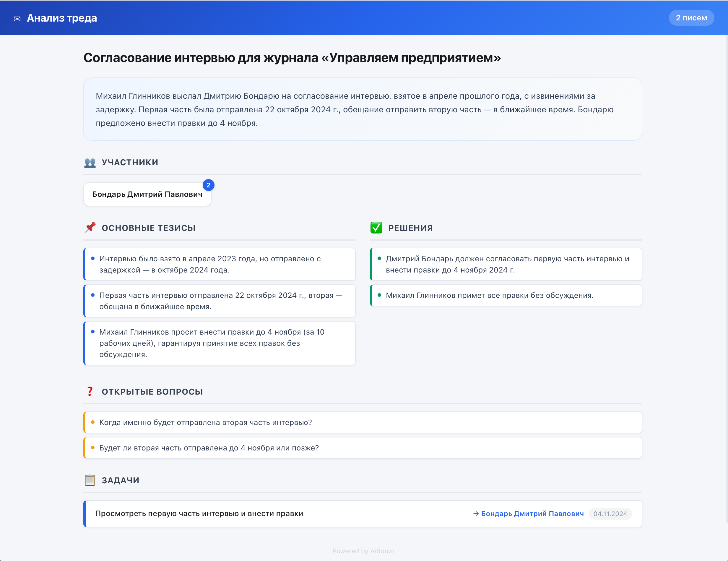Click the green checkmark icon near Решения
The width and height of the screenshot is (728, 561).
pos(377,228)
